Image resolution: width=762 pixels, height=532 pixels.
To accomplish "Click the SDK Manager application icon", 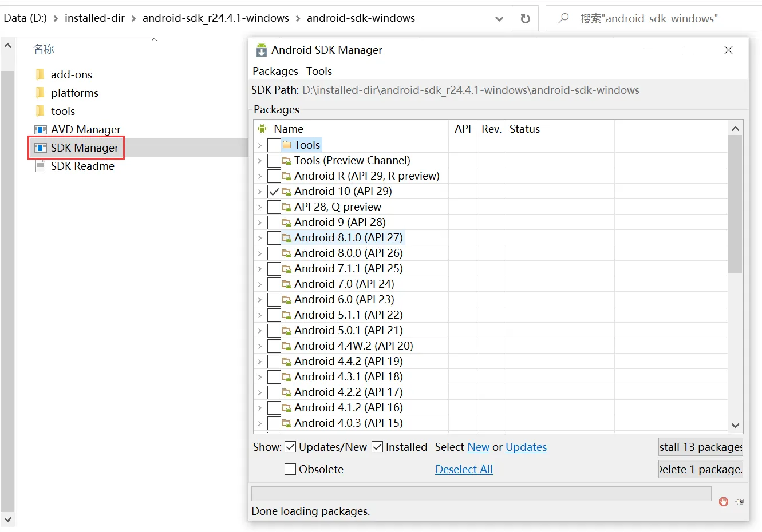I will [40, 148].
